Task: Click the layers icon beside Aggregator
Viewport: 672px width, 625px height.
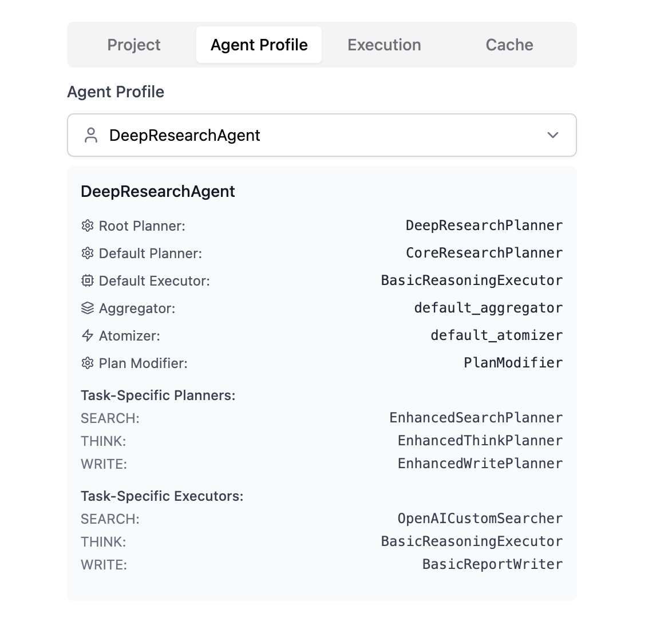Action: tap(88, 308)
